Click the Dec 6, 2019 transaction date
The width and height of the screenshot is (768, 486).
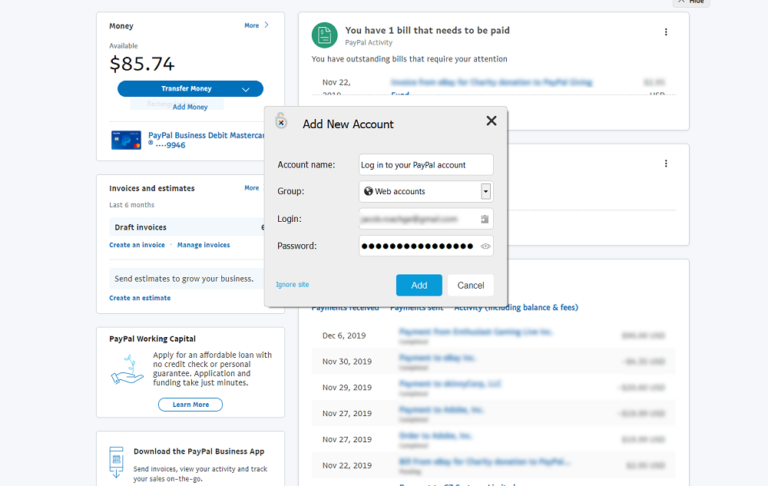(344, 336)
